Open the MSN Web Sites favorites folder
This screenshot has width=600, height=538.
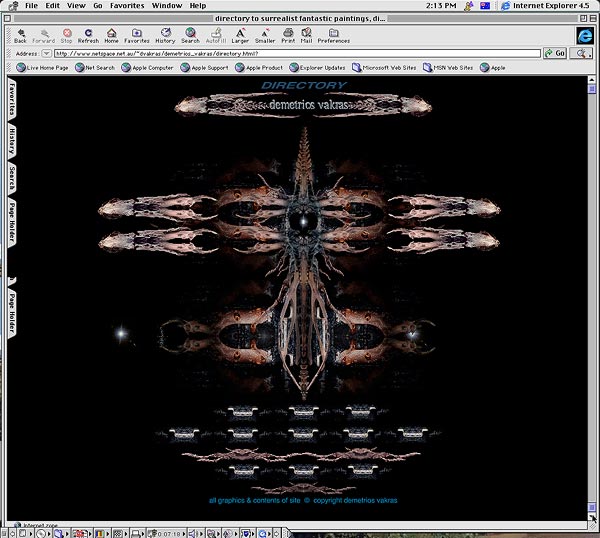coord(448,68)
